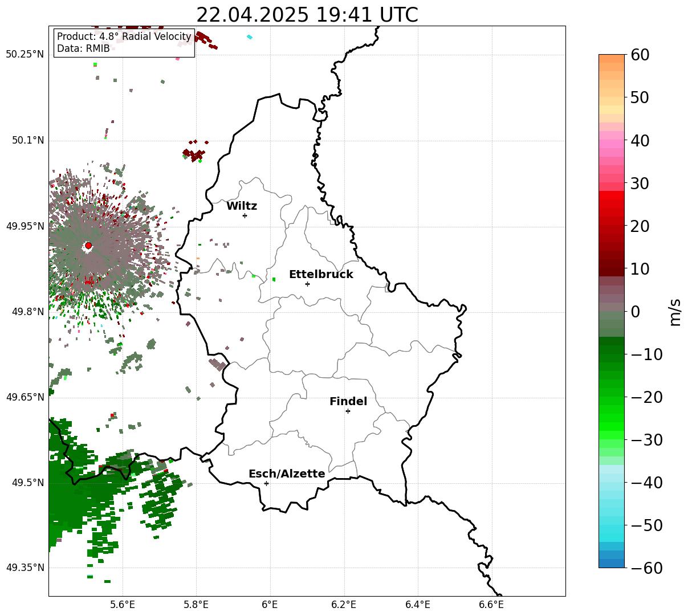This screenshot has height=616, width=688.
Task: Click the 10 tick label on colorbar
Action: click(x=640, y=269)
